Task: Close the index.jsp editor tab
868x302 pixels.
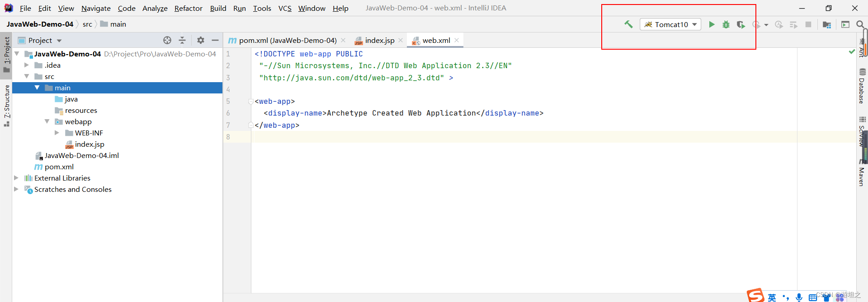Action: pos(401,40)
